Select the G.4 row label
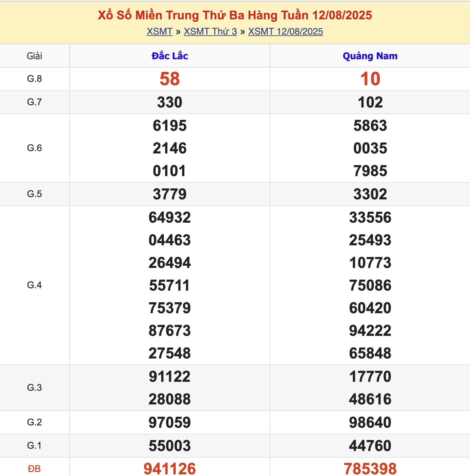This screenshot has height=476, width=470. tap(35, 285)
